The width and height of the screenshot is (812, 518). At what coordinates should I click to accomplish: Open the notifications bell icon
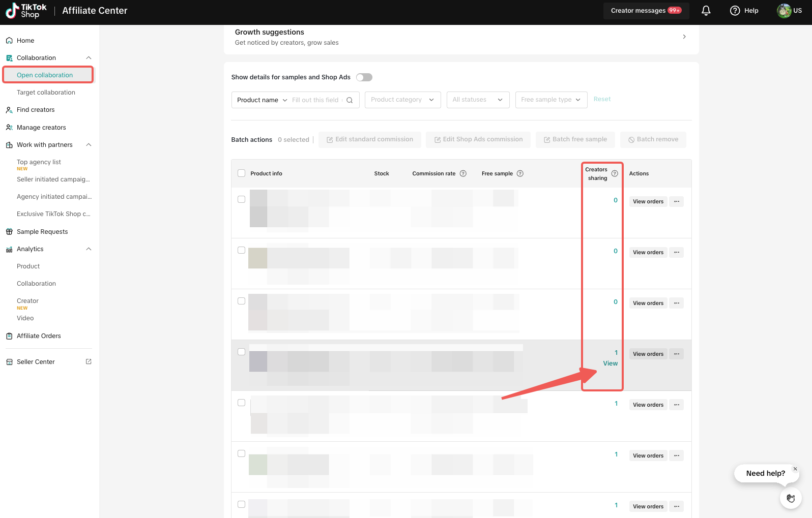(x=706, y=11)
